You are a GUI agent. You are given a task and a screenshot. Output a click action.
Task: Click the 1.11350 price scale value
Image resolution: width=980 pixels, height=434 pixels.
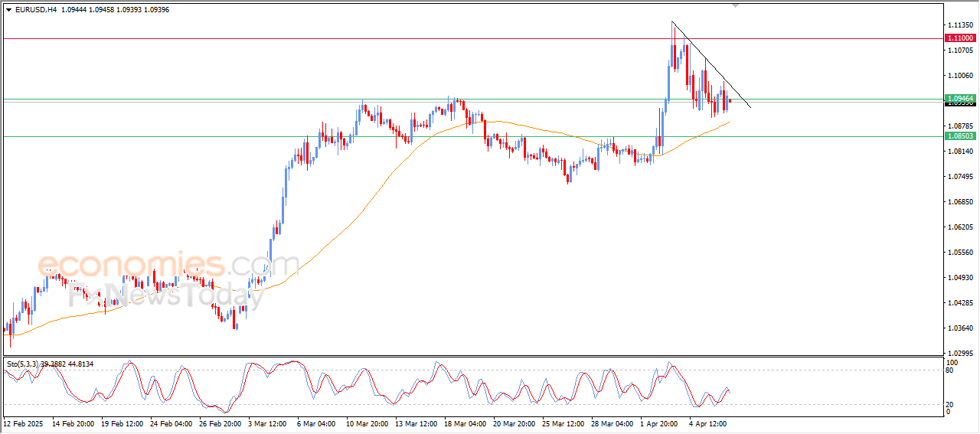coord(960,24)
